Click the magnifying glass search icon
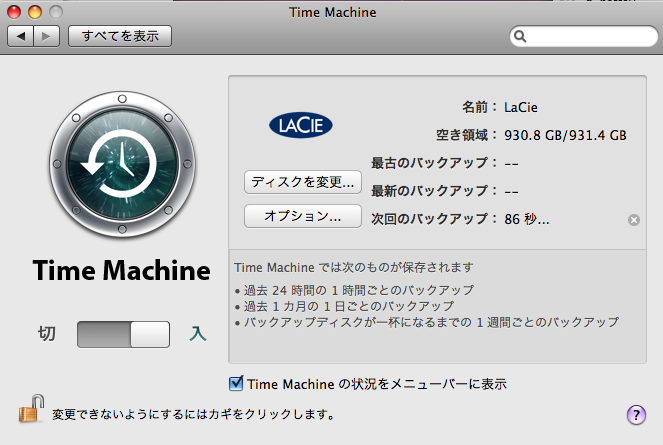 click(520, 37)
